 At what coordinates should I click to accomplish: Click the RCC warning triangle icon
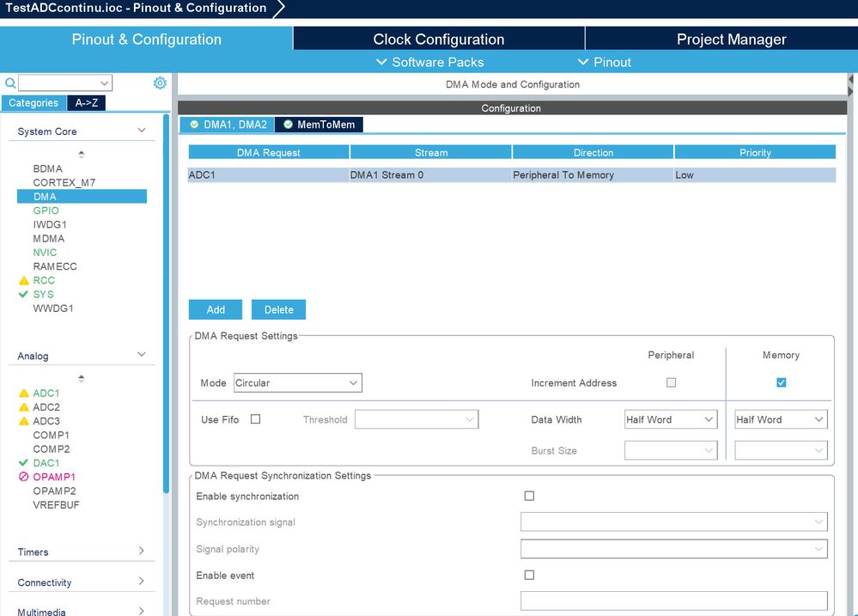23,280
